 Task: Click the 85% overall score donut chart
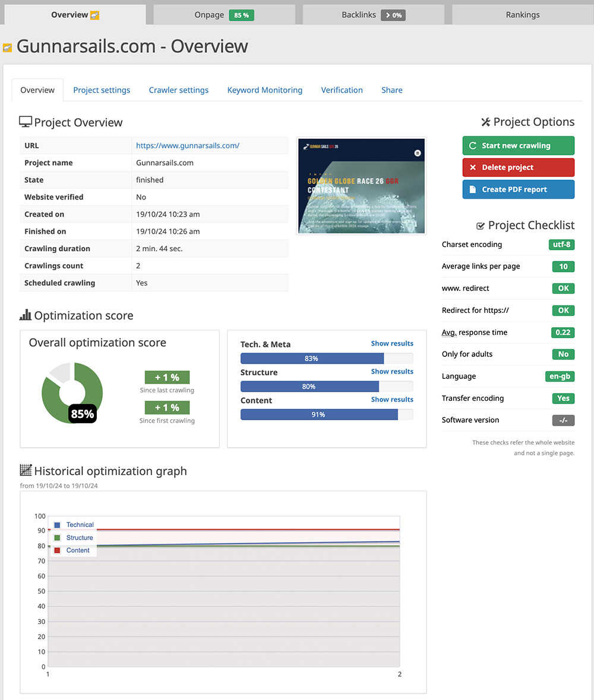click(x=72, y=393)
